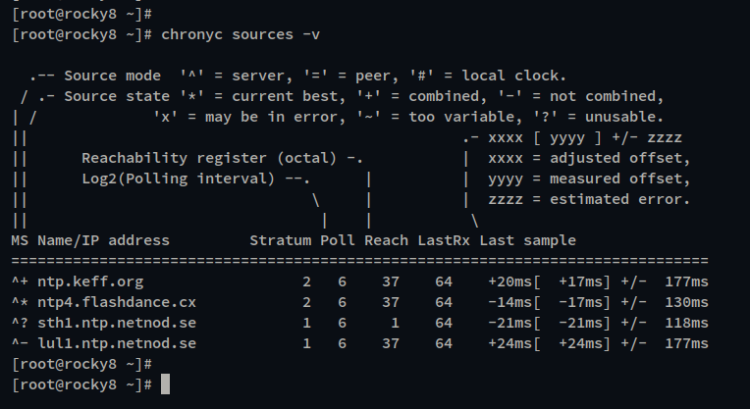
Task: Select the 'sth1.ntp.netnod.se' source name
Action: tap(117, 323)
